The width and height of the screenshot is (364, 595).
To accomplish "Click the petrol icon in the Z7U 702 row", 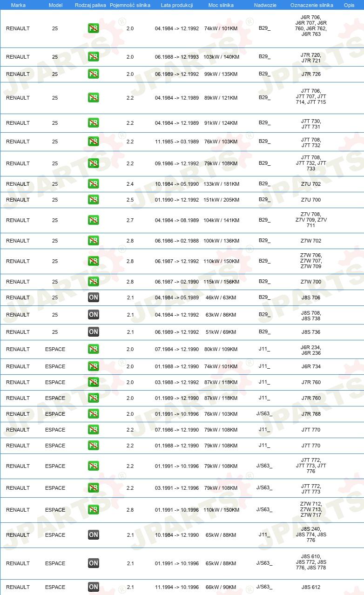I will coord(94,184).
